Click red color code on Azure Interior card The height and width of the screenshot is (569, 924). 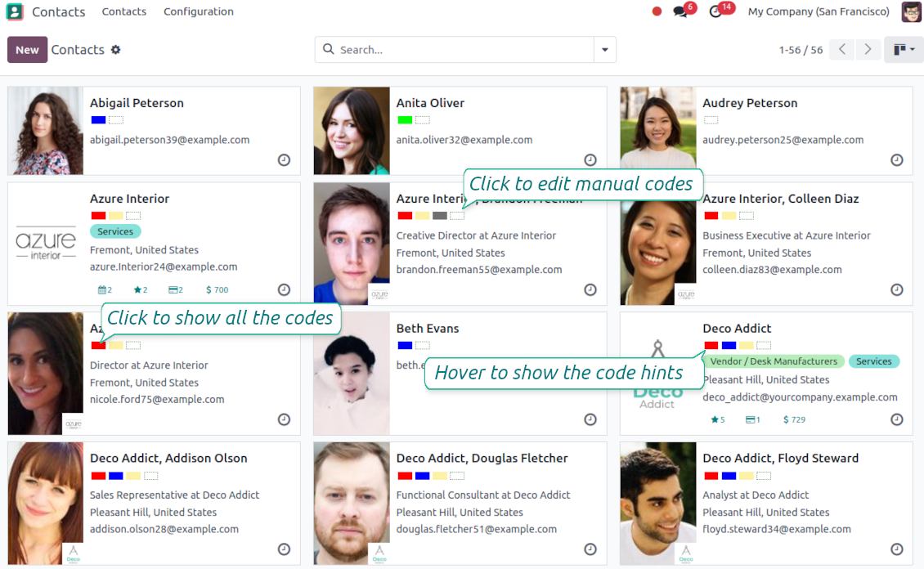98,216
